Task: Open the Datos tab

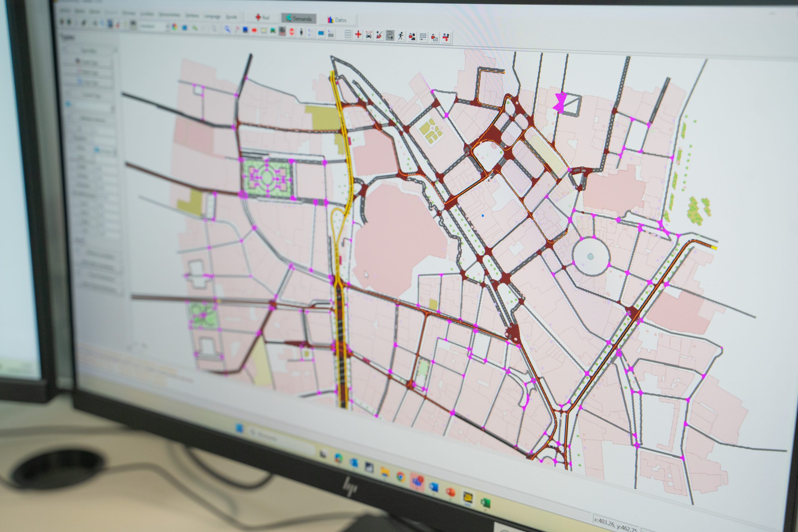Action: tap(337, 20)
